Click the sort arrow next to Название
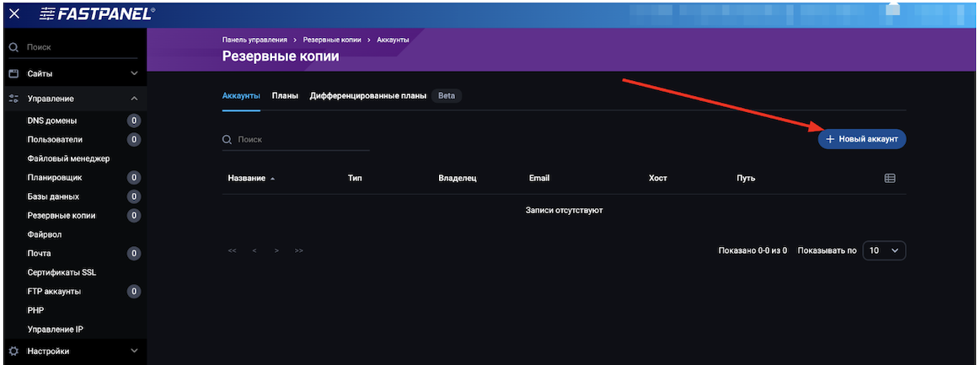 [272, 179]
